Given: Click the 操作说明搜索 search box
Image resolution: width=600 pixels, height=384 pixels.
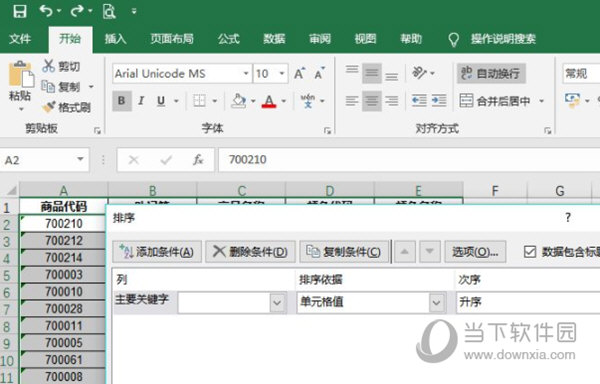Looking at the screenshot, I should point(503,39).
